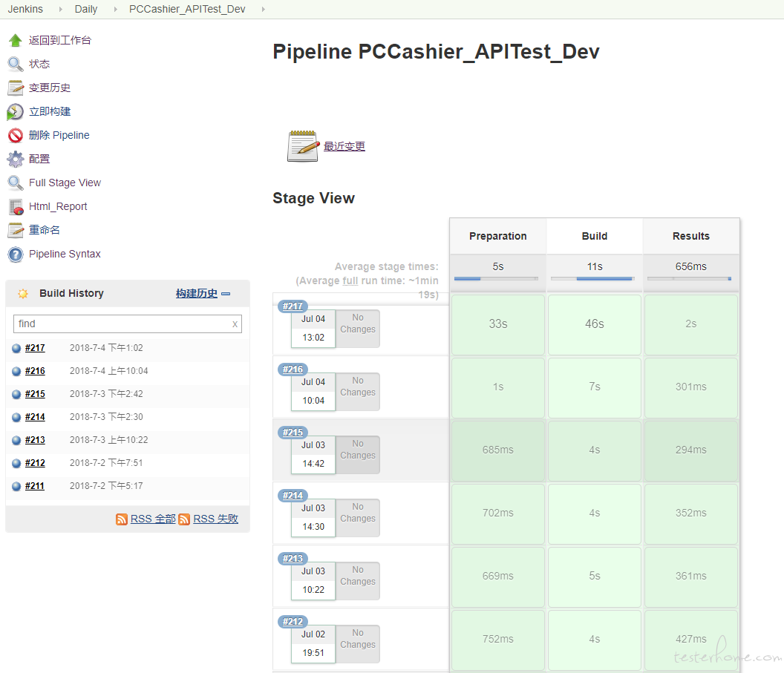Click the large notepad icon beside 最近变更
Viewport: 784px width, 673px height.
[303, 146]
